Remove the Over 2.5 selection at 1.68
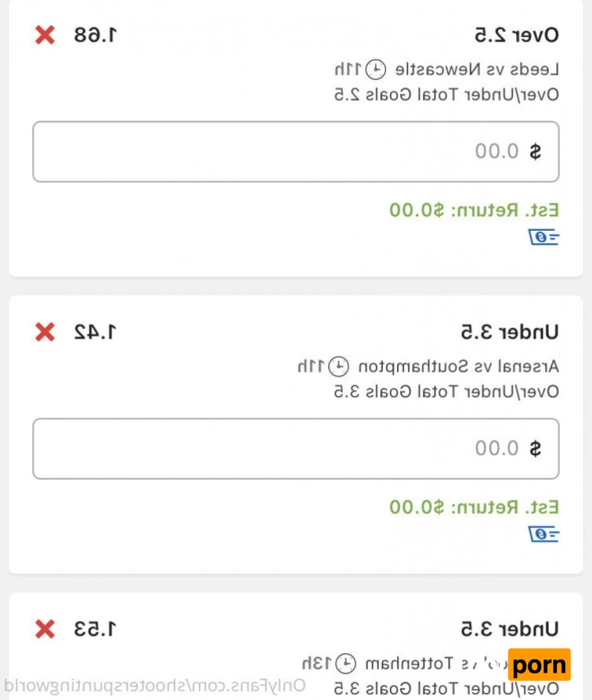The height and width of the screenshot is (700, 592). tap(45, 35)
